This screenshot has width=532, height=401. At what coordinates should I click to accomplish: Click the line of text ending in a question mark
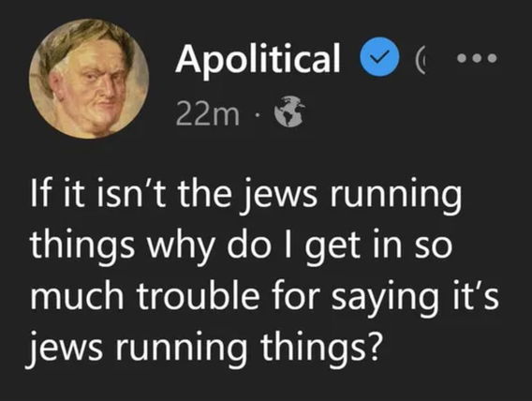click(203, 348)
